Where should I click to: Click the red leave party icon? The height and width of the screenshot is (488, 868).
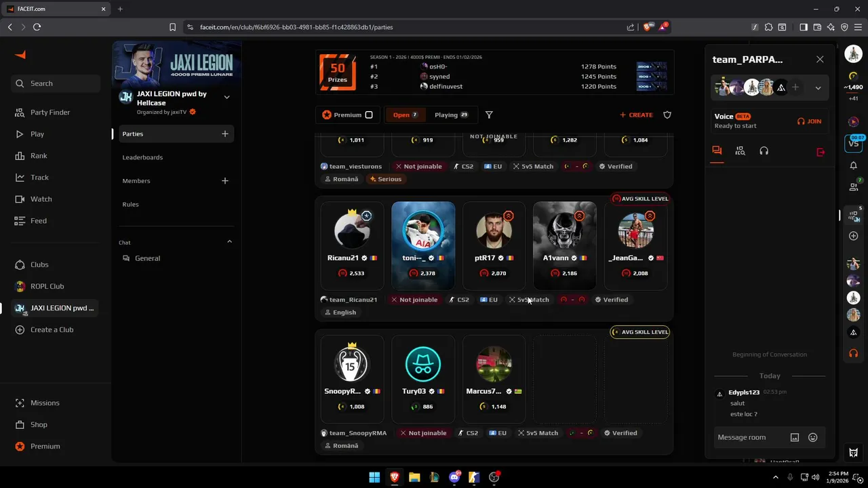pyautogui.click(x=821, y=152)
